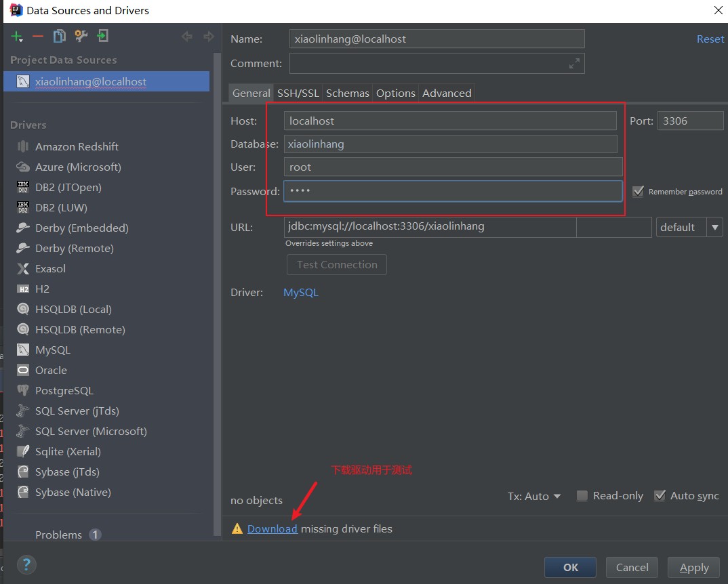Screen dimensions: 728x584
Task: Click the Apply button
Action: (x=694, y=567)
